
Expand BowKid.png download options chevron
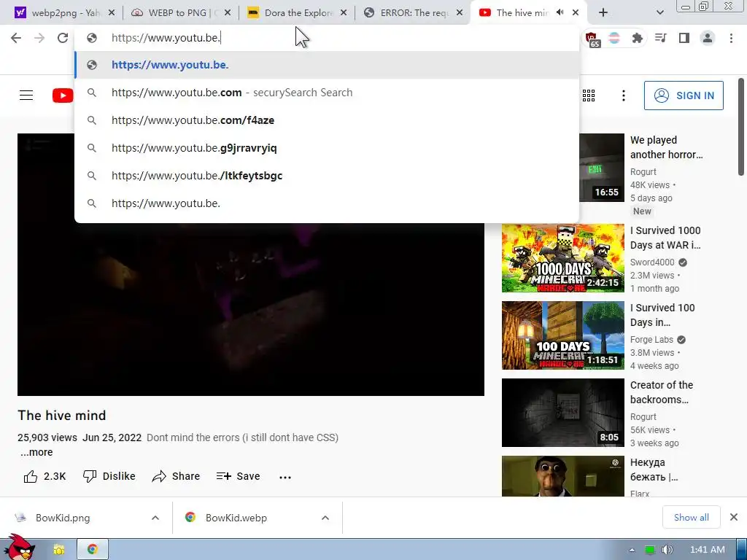[x=155, y=518]
